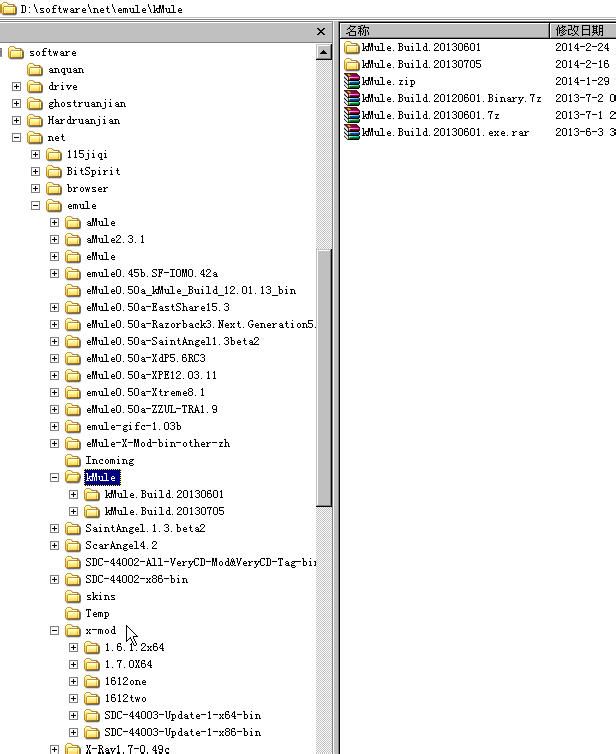Image resolution: width=616 pixels, height=754 pixels.
Task: Click the skins folder icon
Action: tap(73, 597)
